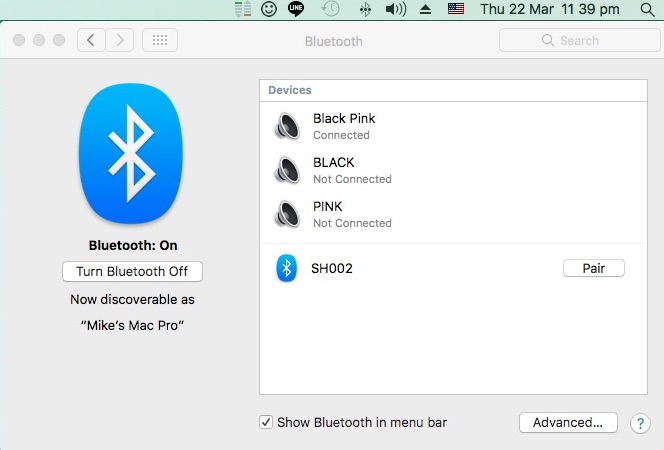The width and height of the screenshot is (664, 450).
Task: Go back with the left chevron button
Action: tap(91, 40)
